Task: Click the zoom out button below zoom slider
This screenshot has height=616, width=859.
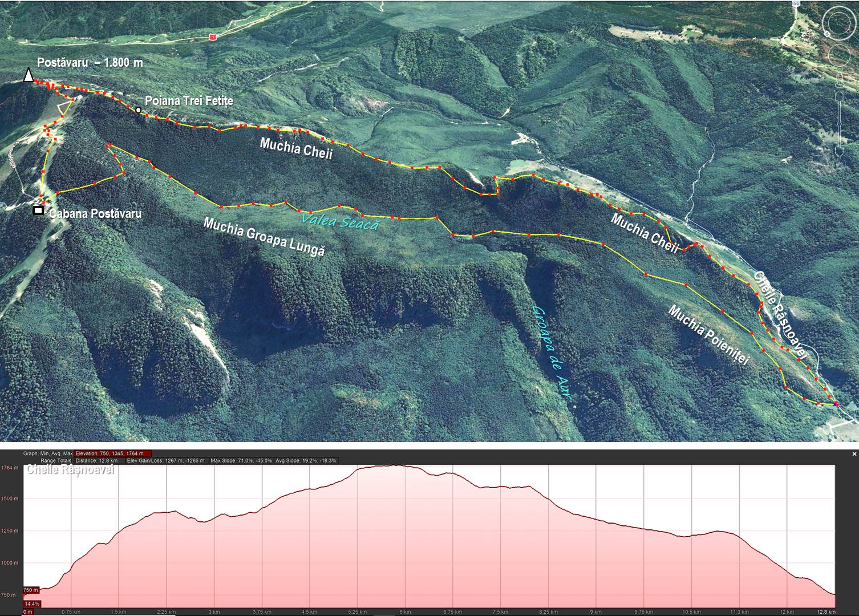Action: (839, 151)
